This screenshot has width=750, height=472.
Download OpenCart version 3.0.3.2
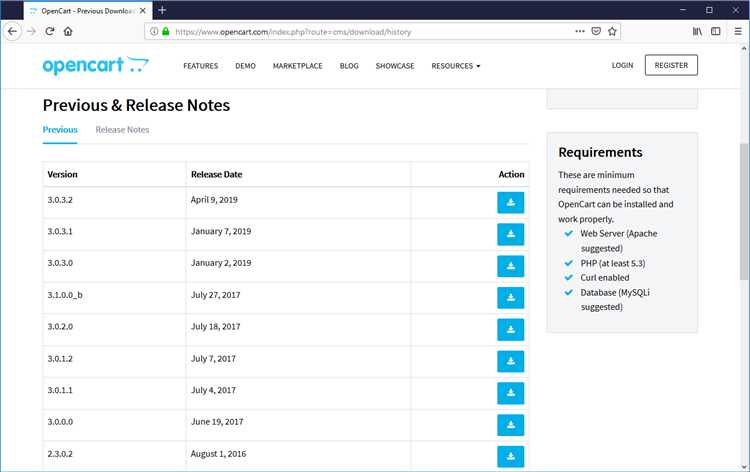(x=510, y=202)
